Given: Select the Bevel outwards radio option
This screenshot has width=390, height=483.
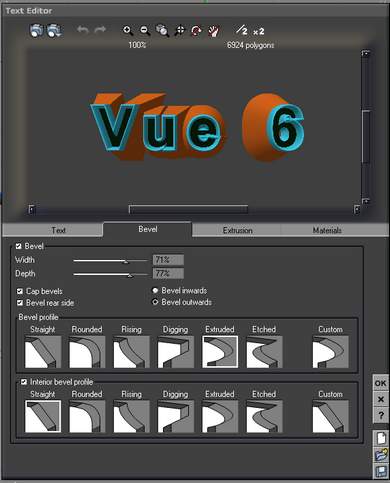Looking at the screenshot, I should coord(155,302).
